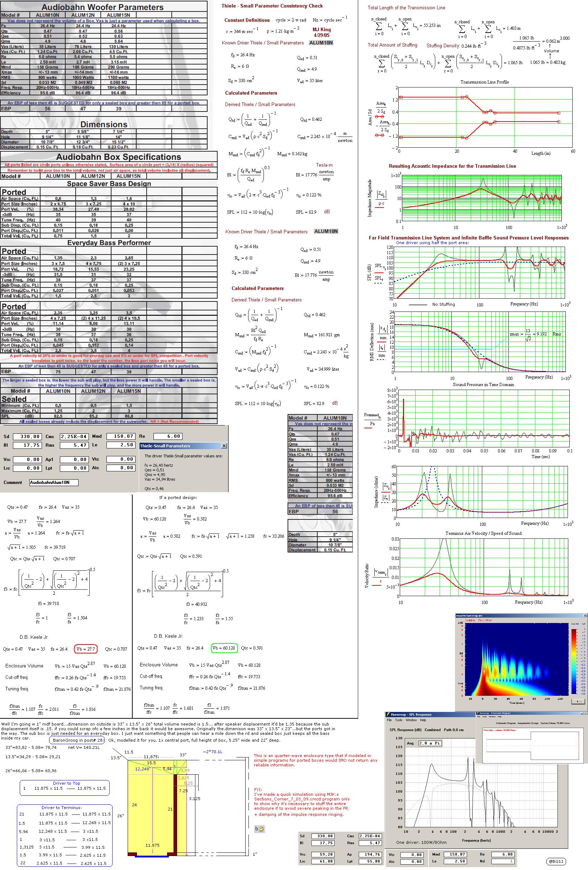
Task: Click the Audiobahn Woofer Parameters title
Action: tap(103, 7)
